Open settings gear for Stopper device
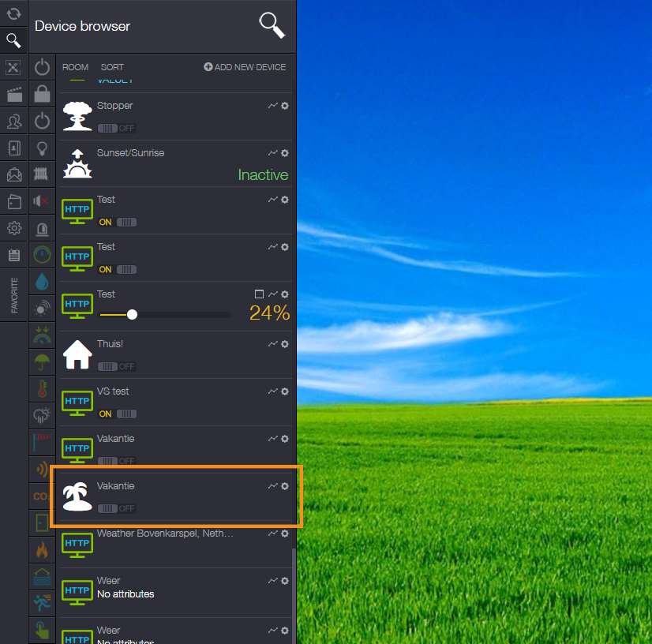 (285, 106)
